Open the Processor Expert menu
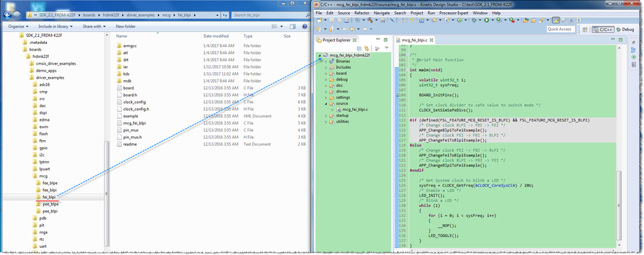Image resolution: width=644 pixels, height=255 pixels. click(x=453, y=13)
